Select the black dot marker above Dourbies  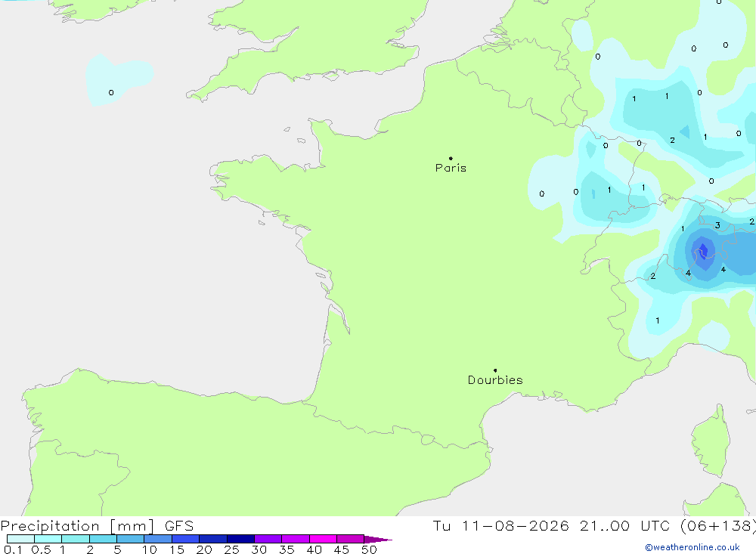[x=495, y=370]
